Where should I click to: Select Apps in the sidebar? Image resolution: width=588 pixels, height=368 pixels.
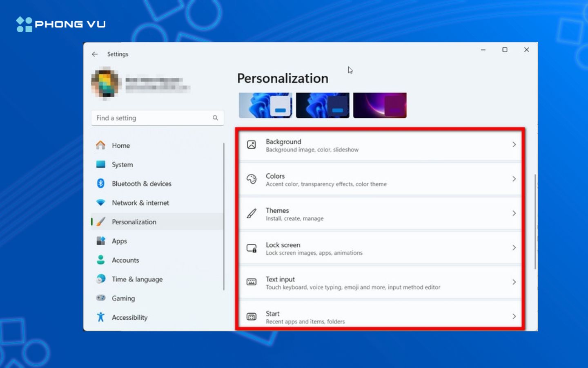click(x=119, y=241)
